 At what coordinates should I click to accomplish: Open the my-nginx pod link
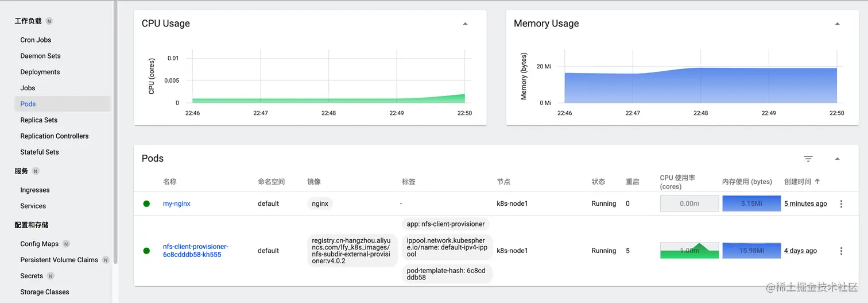point(177,204)
